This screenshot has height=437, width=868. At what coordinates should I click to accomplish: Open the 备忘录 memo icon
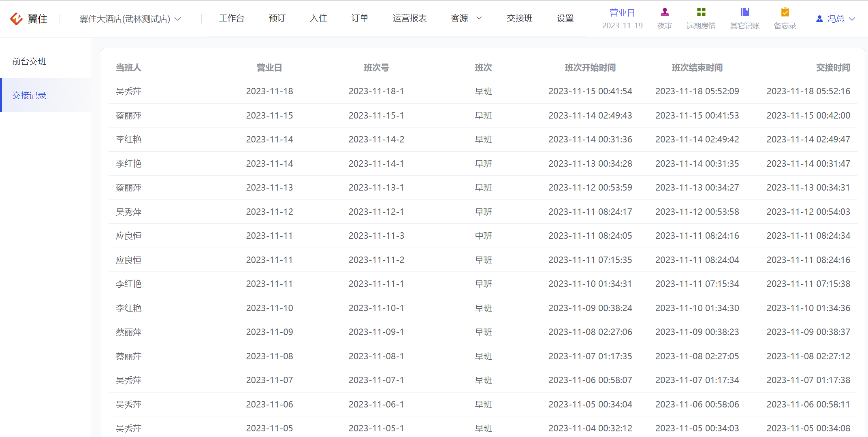click(785, 12)
